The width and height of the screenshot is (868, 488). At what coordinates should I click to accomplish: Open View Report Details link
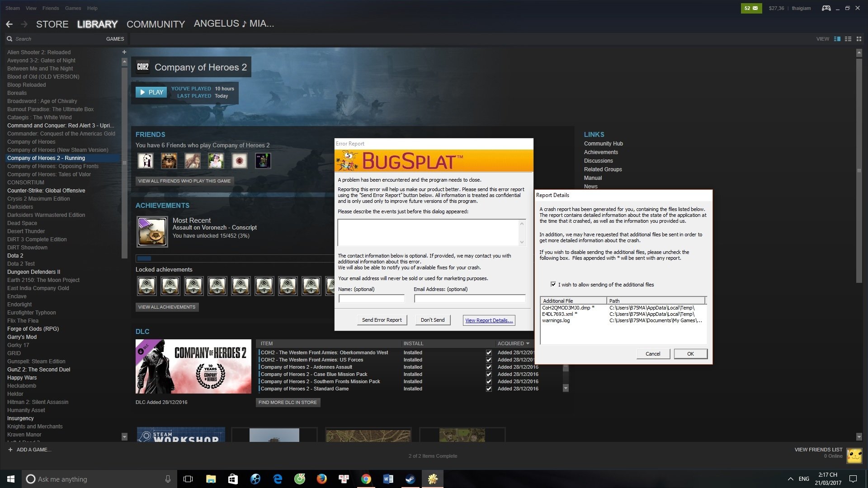pyautogui.click(x=489, y=320)
